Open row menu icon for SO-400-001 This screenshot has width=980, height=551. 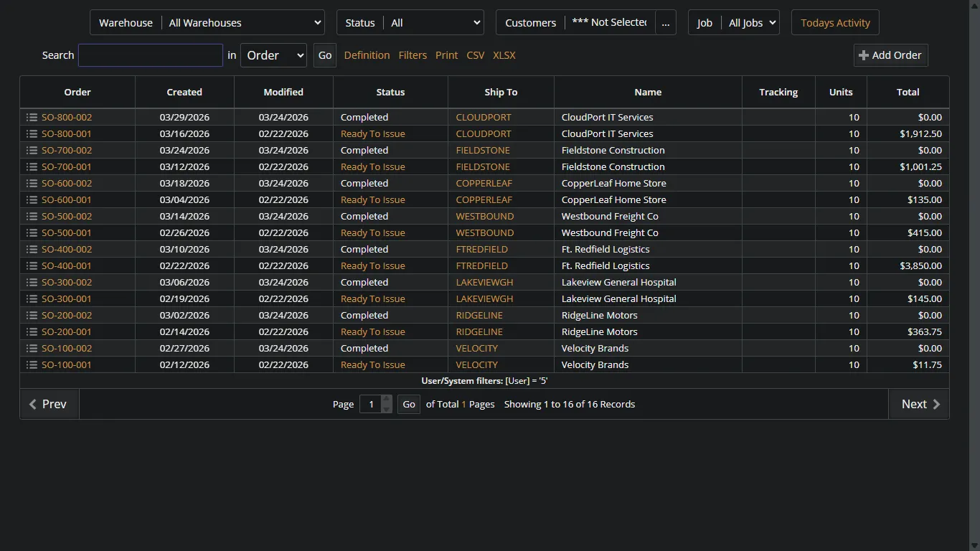32,265
